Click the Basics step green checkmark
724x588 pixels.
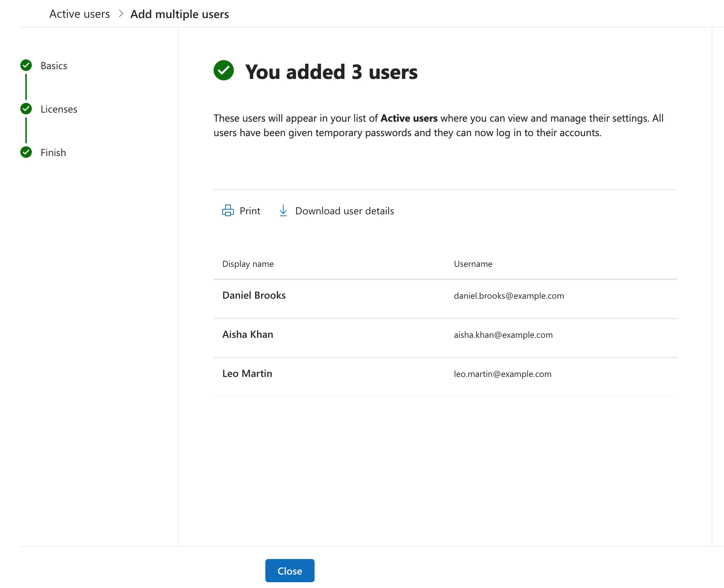pos(26,66)
